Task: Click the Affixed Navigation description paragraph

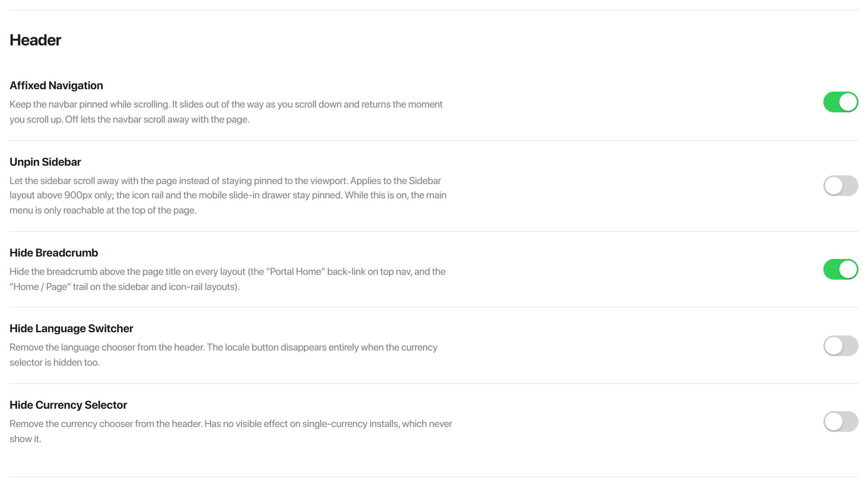Action: pyautogui.click(x=226, y=112)
